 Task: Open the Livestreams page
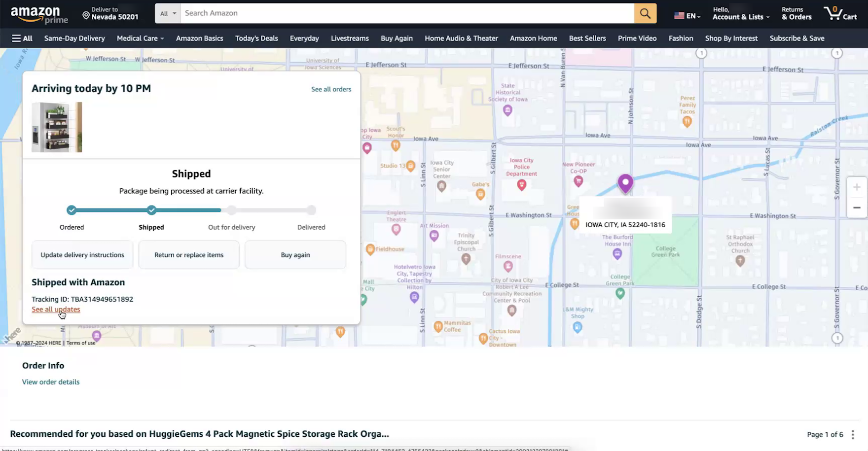point(350,38)
